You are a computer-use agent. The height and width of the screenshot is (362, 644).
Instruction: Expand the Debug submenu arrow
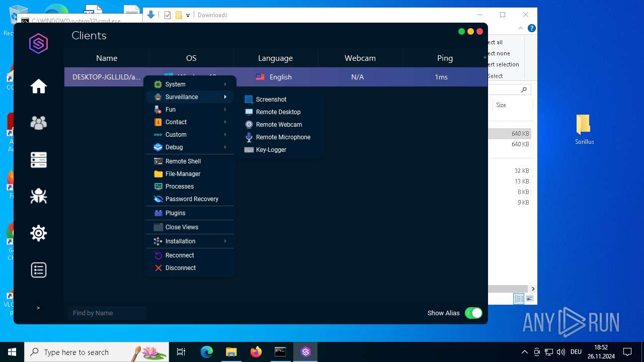[x=225, y=147]
